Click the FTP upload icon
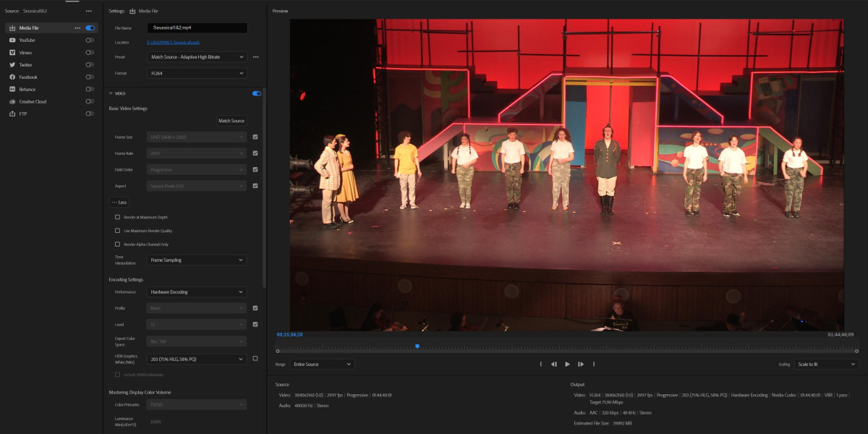This screenshot has width=868, height=434. (12, 114)
